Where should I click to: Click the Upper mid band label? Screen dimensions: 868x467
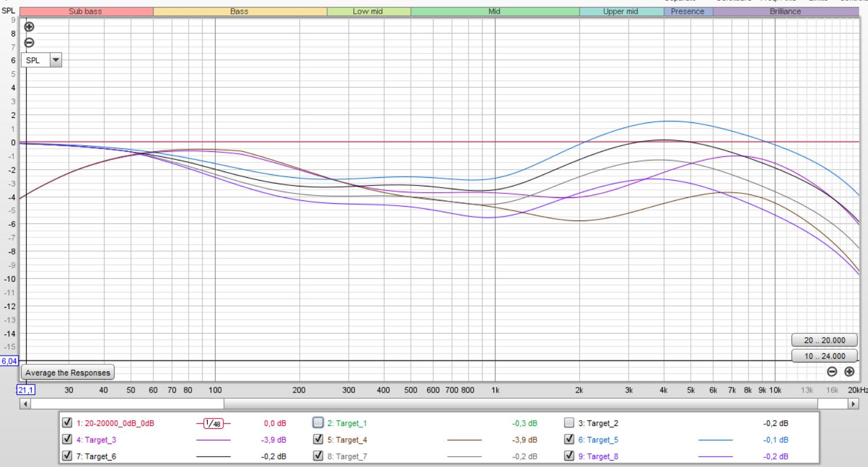click(621, 11)
